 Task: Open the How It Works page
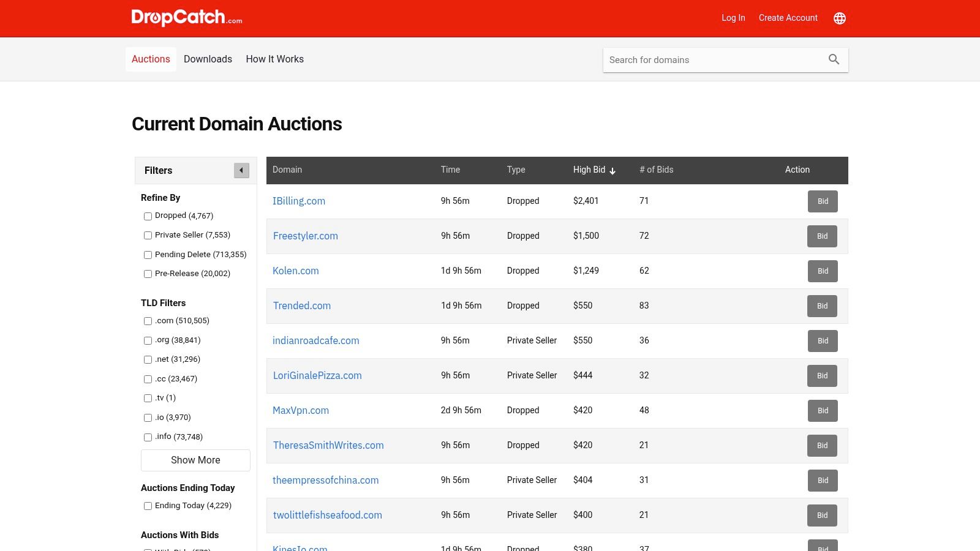click(274, 59)
